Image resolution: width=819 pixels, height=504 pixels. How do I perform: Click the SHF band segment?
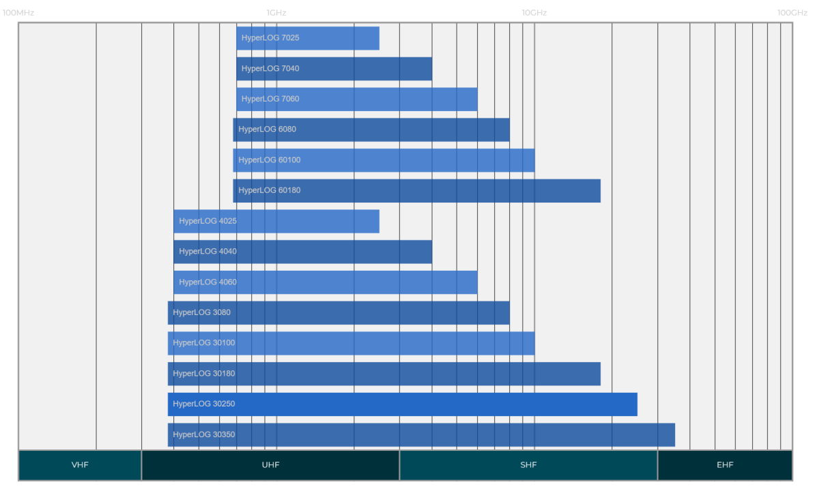pyautogui.click(x=528, y=465)
